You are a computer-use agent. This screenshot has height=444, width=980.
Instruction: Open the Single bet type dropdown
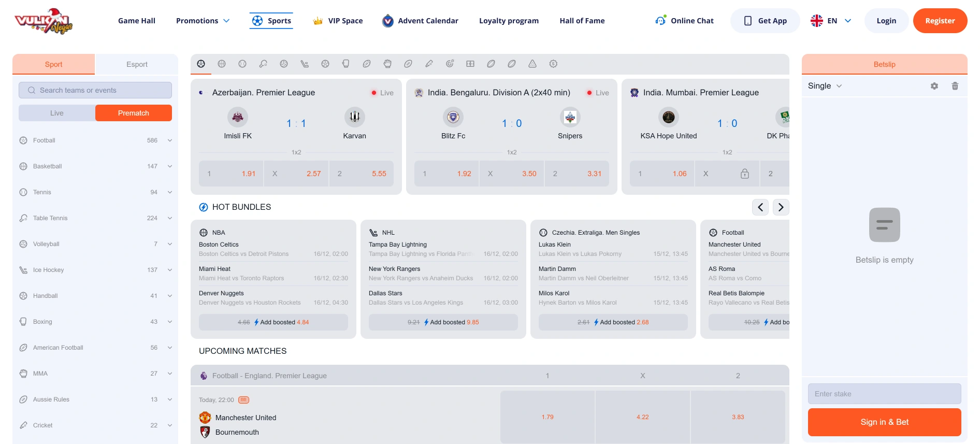[x=825, y=86]
